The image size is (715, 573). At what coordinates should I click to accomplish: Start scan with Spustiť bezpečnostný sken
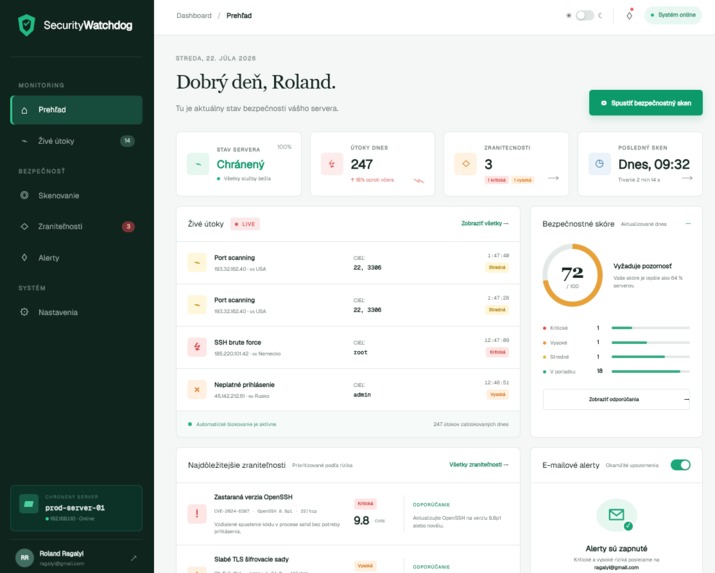[646, 103]
